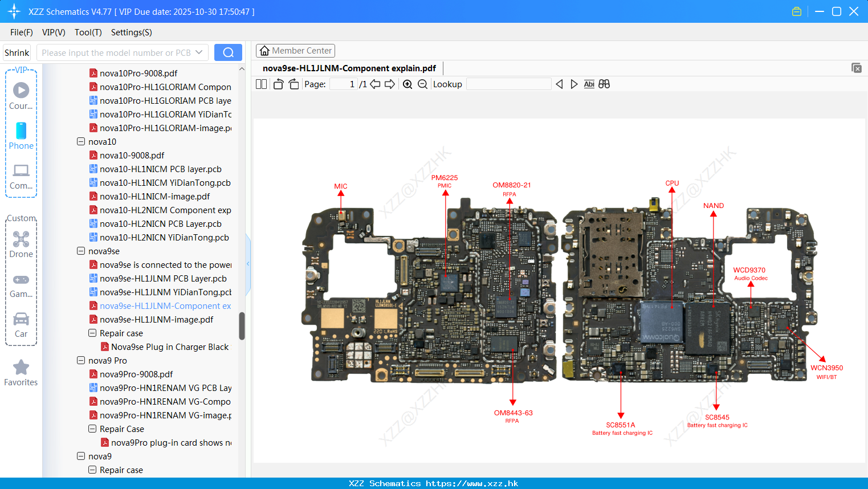Open nova9se-HL1JLNM-image.pdf

(x=156, y=319)
